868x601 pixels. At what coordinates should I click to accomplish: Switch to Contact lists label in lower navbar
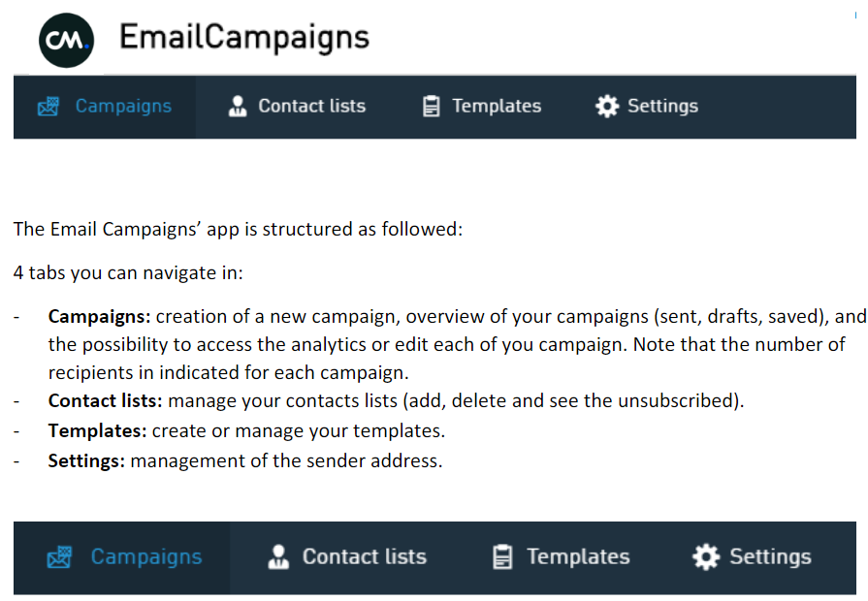[x=365, y=556]
